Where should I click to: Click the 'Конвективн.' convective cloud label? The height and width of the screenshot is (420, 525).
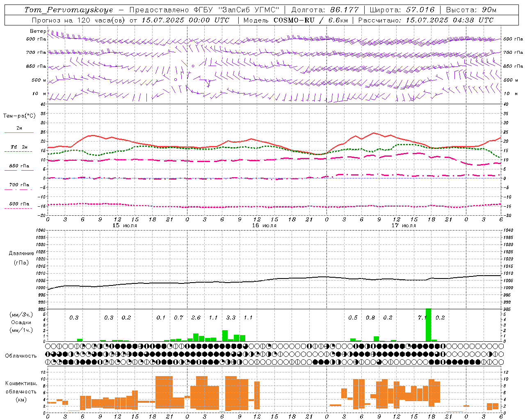(21, 383)
